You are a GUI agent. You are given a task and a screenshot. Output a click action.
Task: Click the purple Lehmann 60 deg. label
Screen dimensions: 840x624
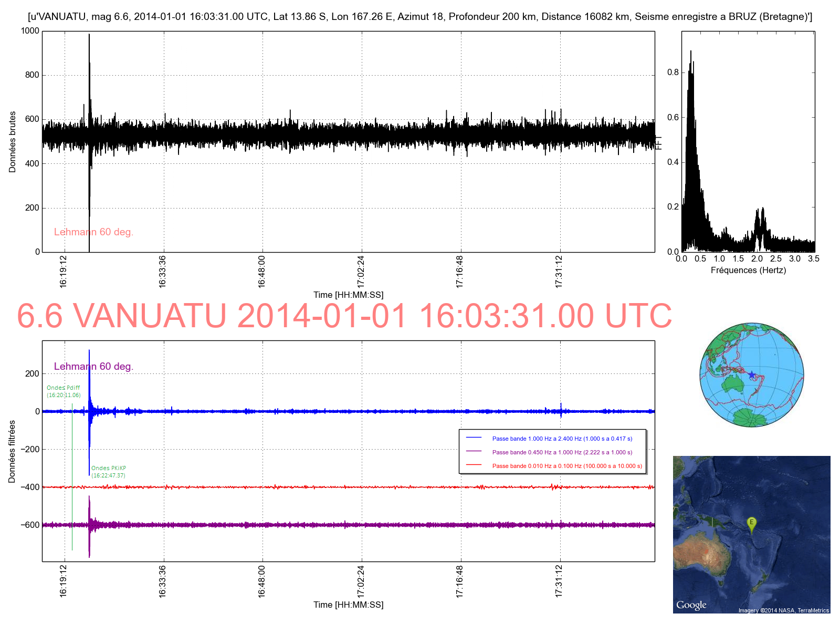pyautogui.click(x=93, y=367)
